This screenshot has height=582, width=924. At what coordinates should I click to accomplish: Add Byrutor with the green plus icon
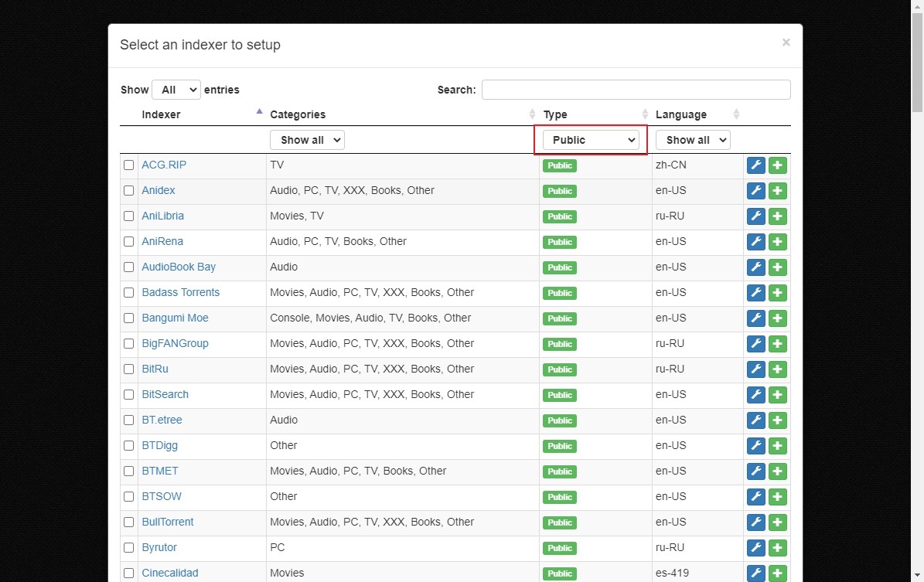pos(778,548)
